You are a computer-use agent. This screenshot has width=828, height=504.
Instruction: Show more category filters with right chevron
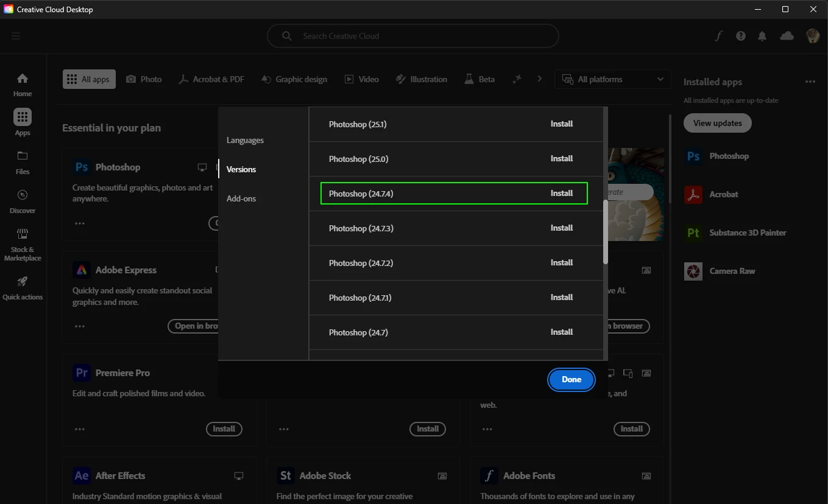click(539, 79)
